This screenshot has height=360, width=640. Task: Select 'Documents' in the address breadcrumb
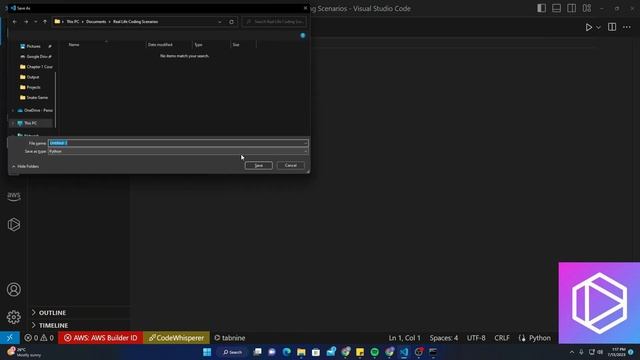(96, 22)
